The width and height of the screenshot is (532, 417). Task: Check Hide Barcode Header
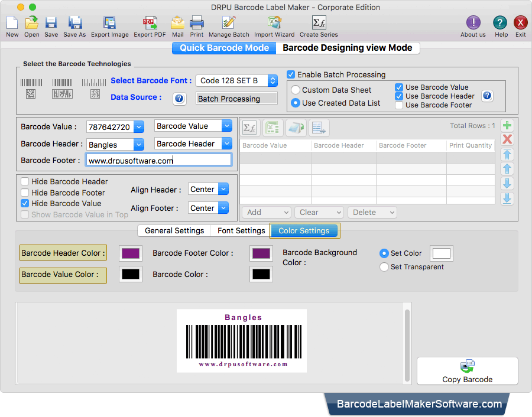point(25,181)
